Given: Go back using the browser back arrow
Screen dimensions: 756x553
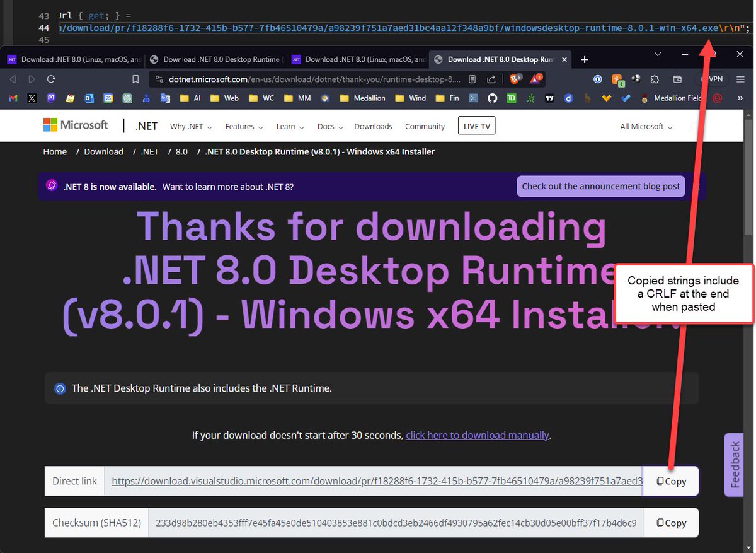Looking at the screenshot, I should 13,79.
